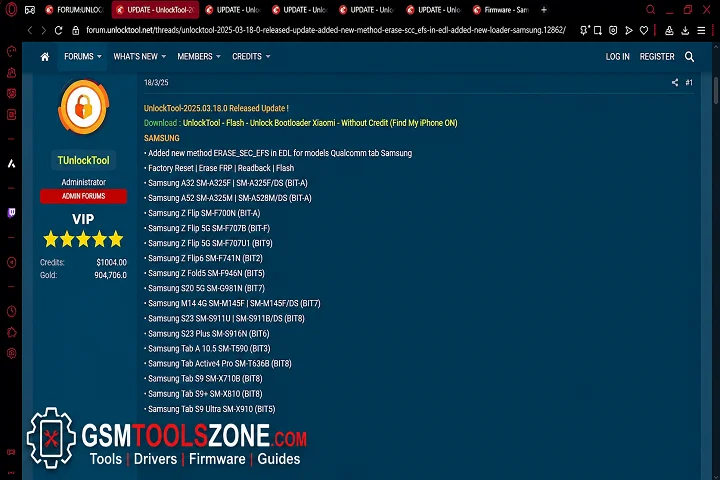Image resolution: width=720 pixels, height=480 pixels.
Task: Open the GX Corner gamepad icon
Action: [x=30, y=10]
